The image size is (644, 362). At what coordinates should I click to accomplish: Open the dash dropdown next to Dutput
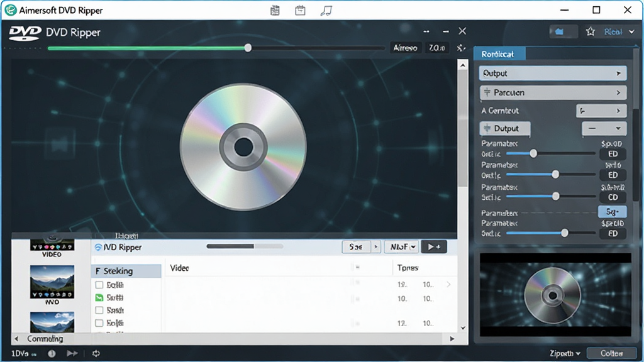click(604, 128)
